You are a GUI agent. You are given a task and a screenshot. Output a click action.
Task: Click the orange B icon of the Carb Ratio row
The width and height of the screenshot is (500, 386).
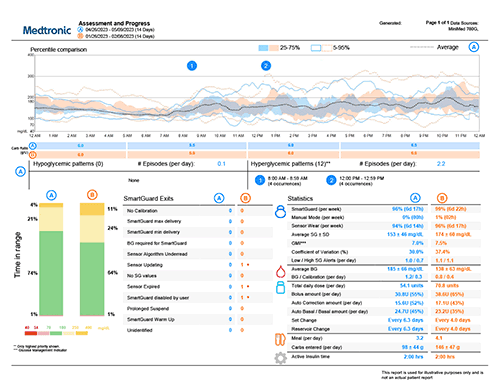click(x=33, y=154)
